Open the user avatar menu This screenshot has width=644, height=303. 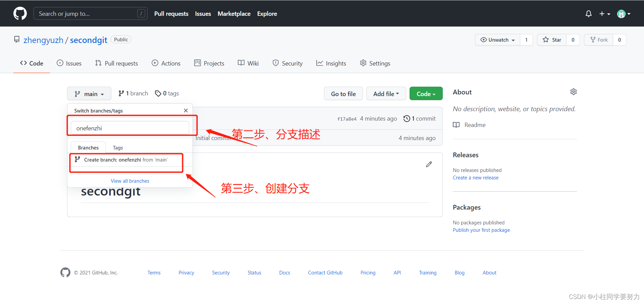[624, 14]
